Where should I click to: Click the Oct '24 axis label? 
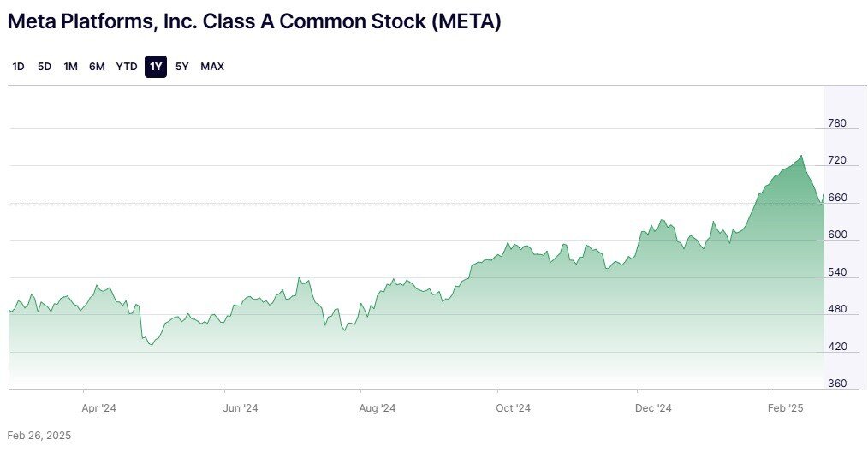513,408
